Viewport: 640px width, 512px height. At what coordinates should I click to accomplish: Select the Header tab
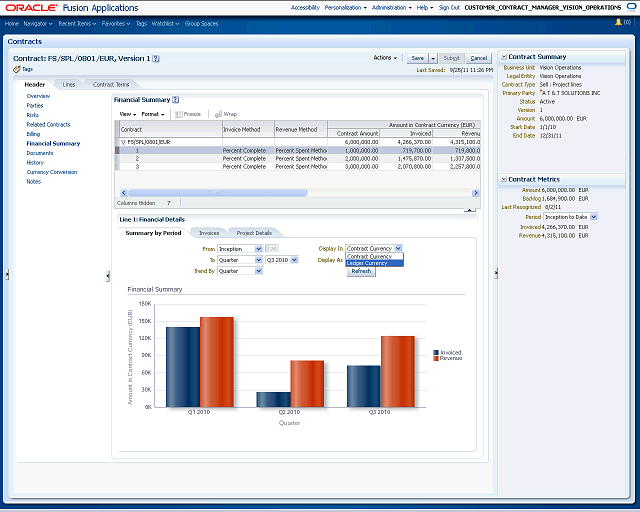coord(34,85)
